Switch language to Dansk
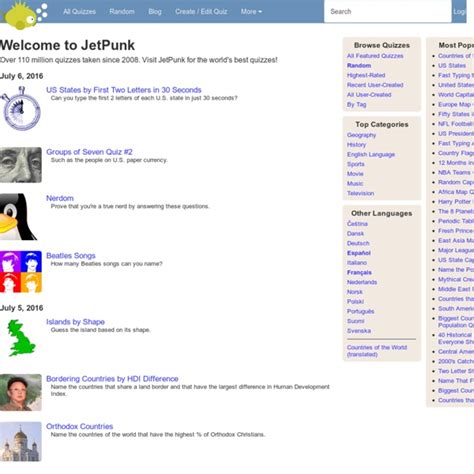The height and width of the screenshot is (474, 474). (355, 234)
